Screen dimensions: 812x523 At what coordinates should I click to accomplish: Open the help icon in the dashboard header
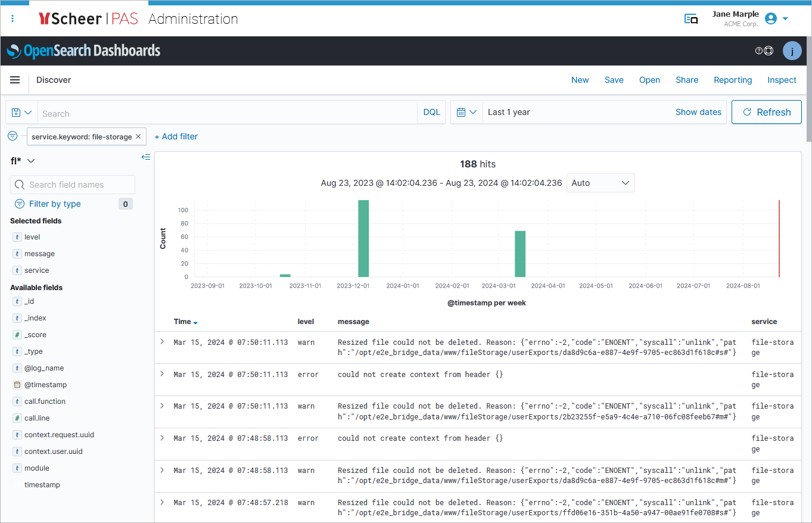click(x=758, y=51)
